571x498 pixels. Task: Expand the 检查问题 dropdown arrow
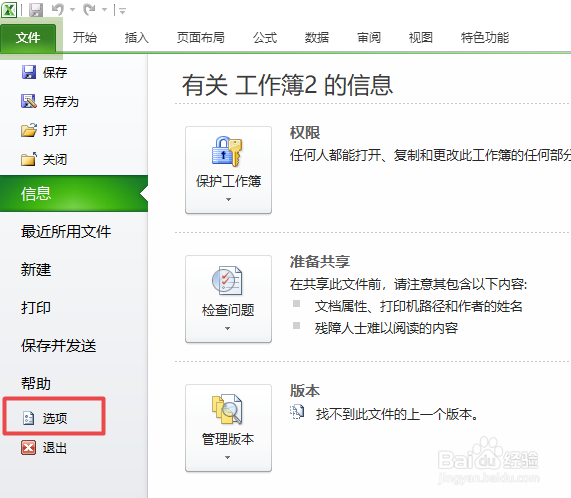tap(228, 328)
